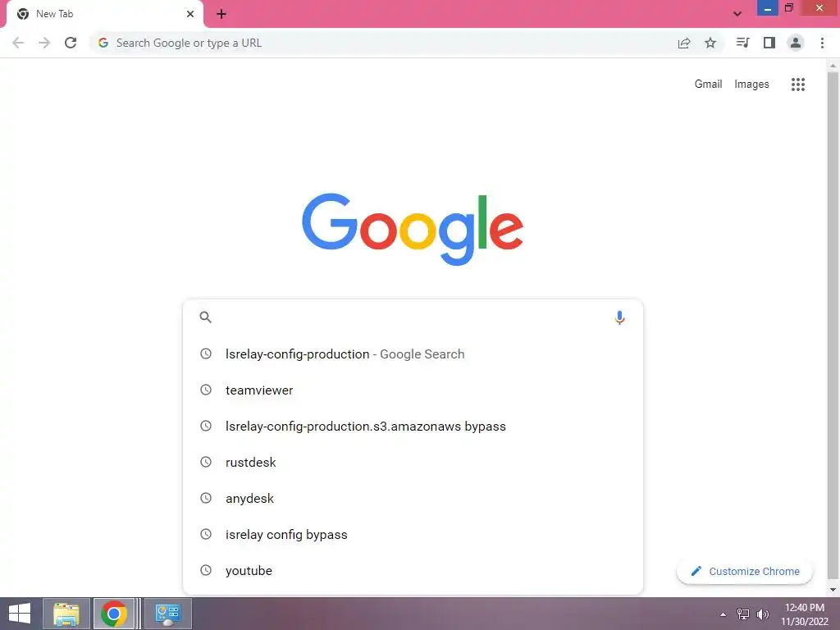The height and width of the screenshot is (630, 840).
Task: Bookmark this tab with the star
Action: [710, 43]
